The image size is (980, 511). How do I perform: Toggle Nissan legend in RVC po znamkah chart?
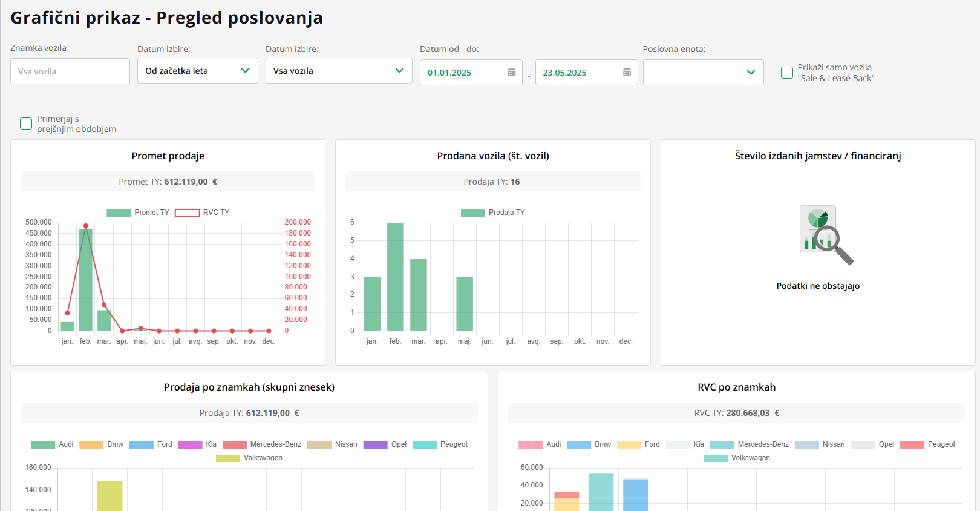click(x=820, y=444)
